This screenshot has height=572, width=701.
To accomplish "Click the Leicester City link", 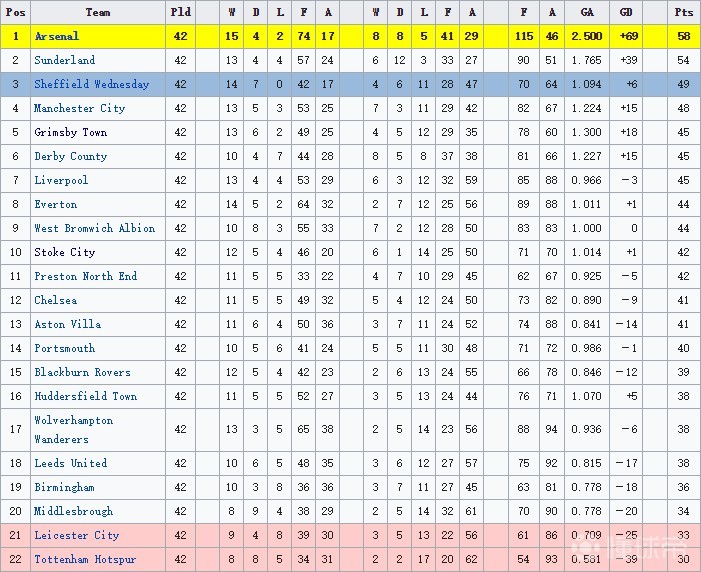I will (76, 535).
